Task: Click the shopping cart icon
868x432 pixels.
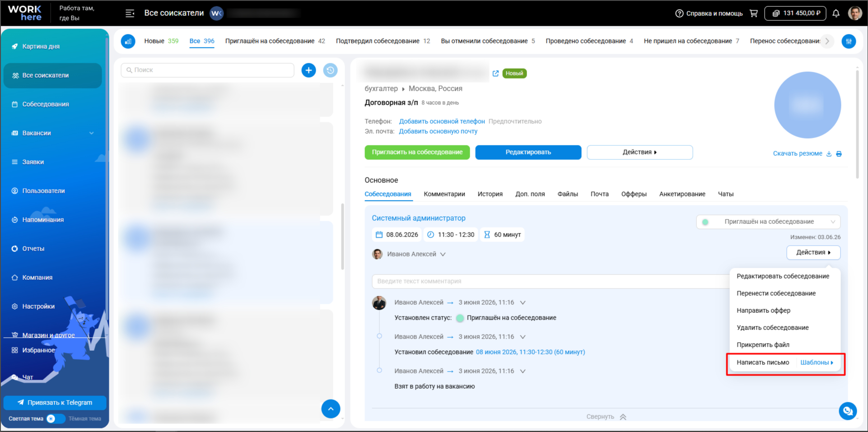Action: click(x=754, y=14)
